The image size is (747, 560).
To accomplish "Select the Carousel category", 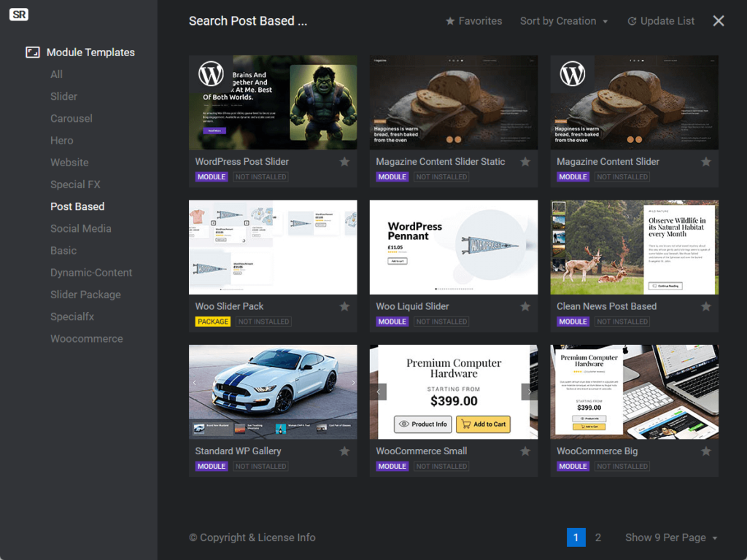I will tap(71, 119).
